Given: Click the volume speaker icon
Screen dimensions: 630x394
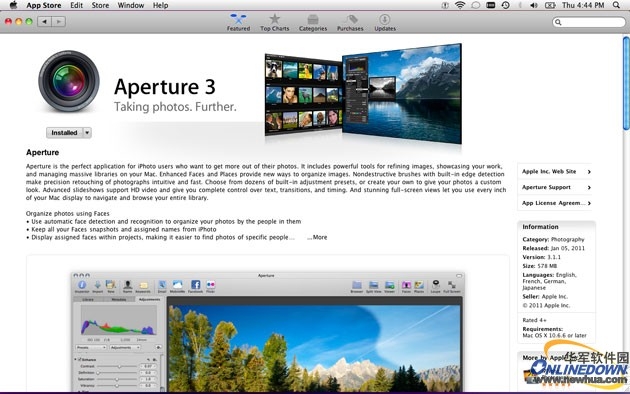Looking at the screenshot, I should point(534,5).
